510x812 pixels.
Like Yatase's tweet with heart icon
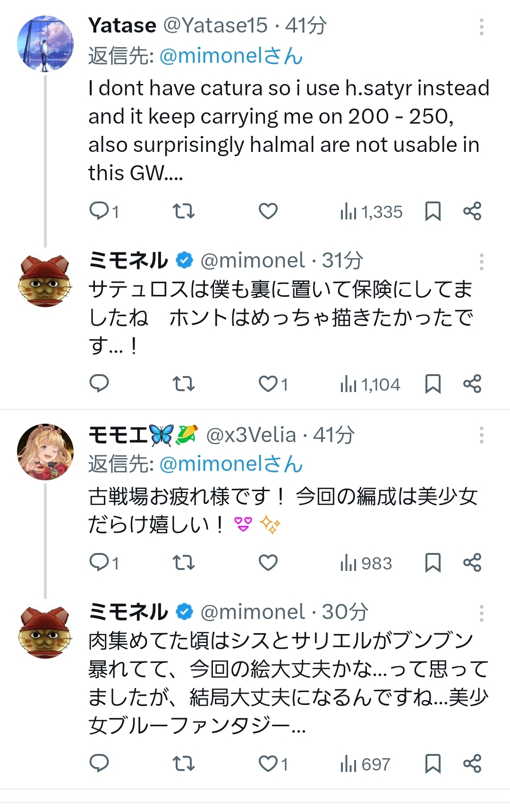pyautogui.click(x=268, y=211)
